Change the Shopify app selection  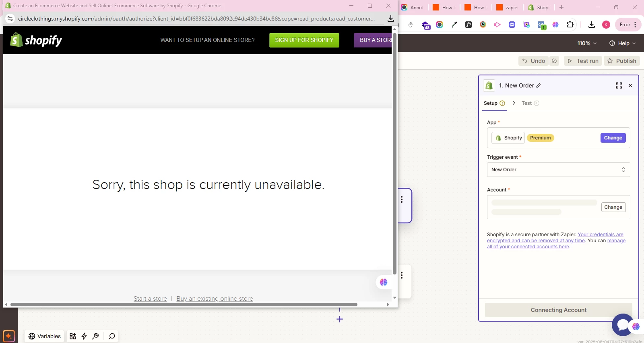click(613, 138)
